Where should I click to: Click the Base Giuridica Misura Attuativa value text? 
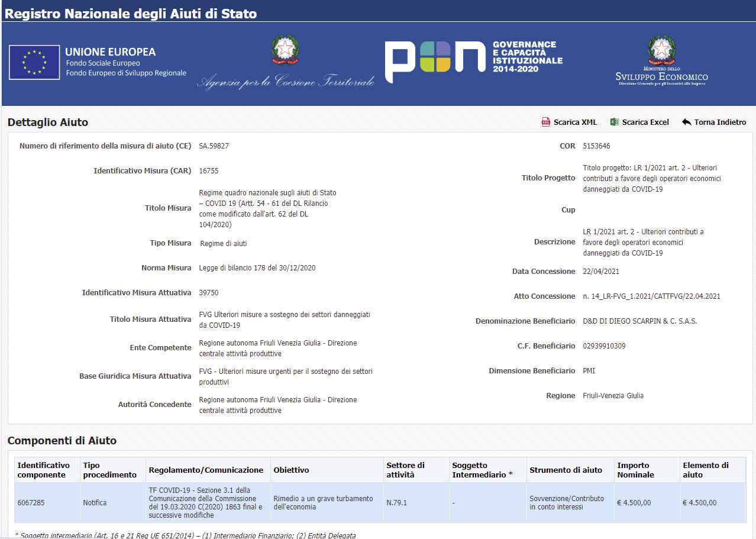coord(286,377)
